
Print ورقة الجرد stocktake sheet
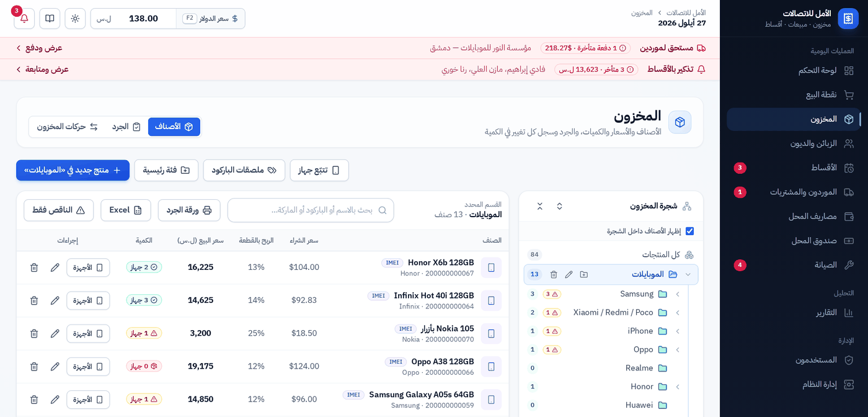[189, 210]
